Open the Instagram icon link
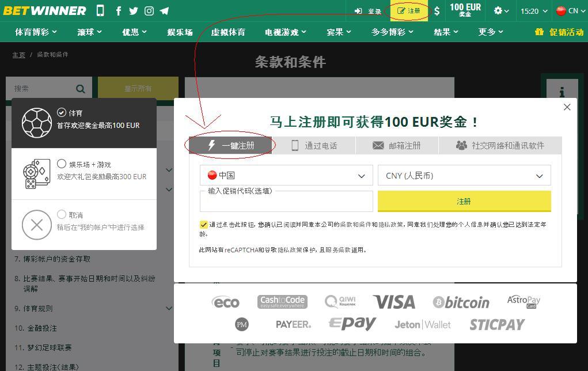The width and height of the screenshot is (588, 371). point(149,11)
